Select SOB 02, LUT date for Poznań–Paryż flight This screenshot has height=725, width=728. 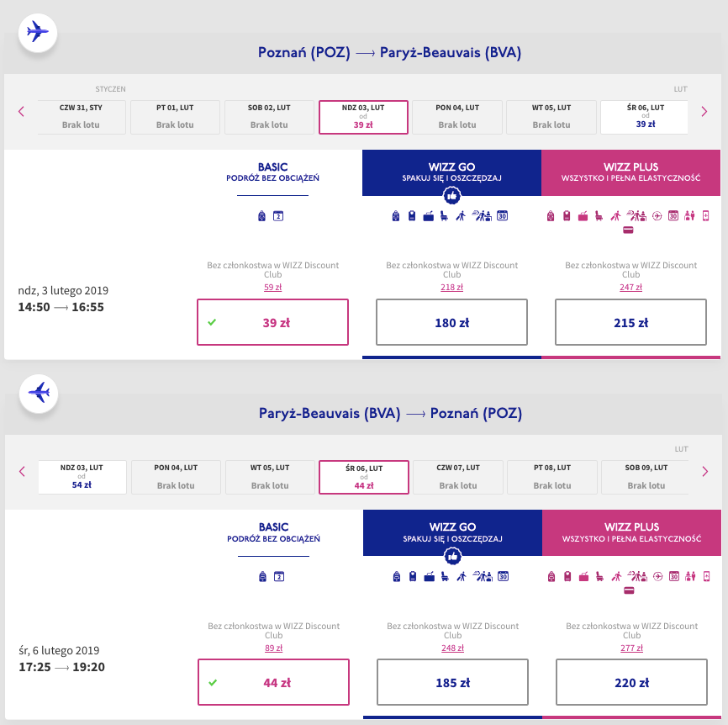pos(269,117)
